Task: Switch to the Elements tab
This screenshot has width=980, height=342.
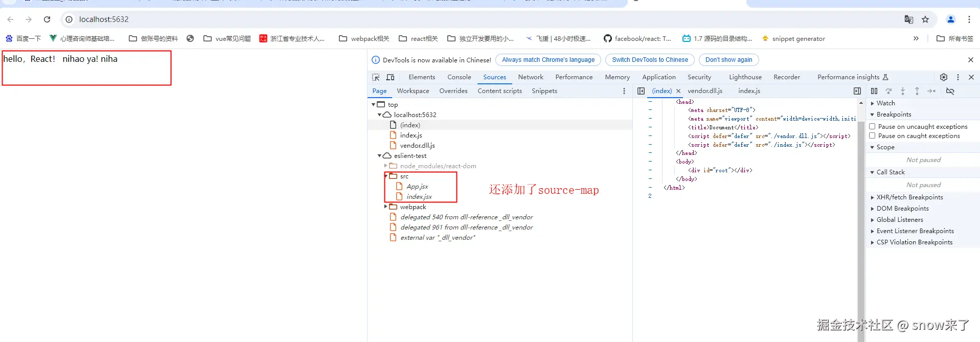Action: (x=422, y=77)
